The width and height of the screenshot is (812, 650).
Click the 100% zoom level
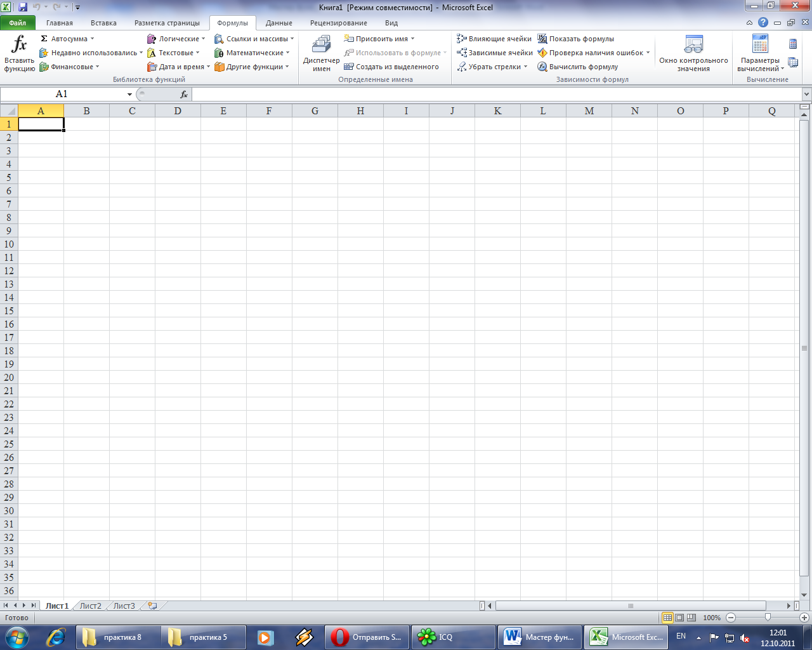712,618
